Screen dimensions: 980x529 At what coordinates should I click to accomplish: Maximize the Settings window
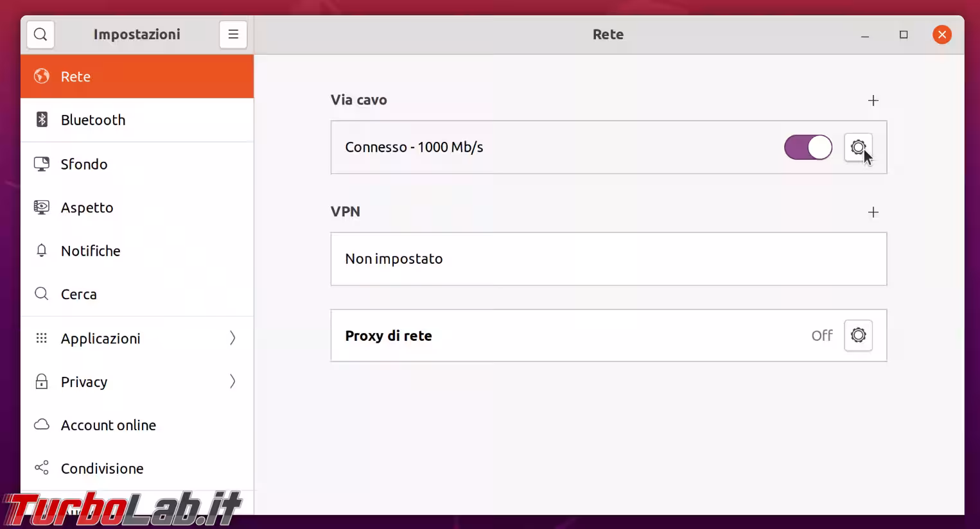(x=904, y=35)
